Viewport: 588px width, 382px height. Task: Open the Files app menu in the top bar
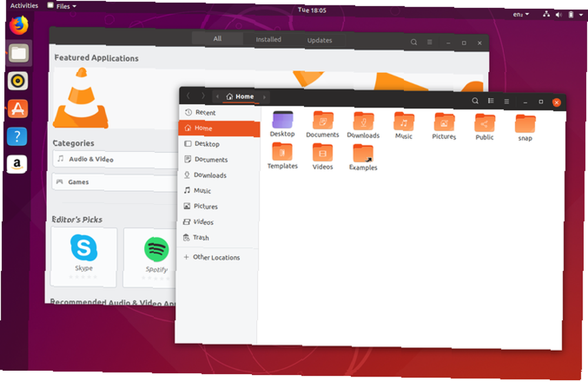(62, 6)
